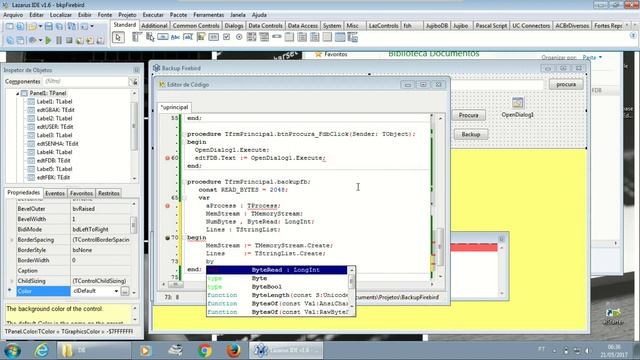Pick the TListBox component icon
The image size is (640, 360).
pos(251,38)
